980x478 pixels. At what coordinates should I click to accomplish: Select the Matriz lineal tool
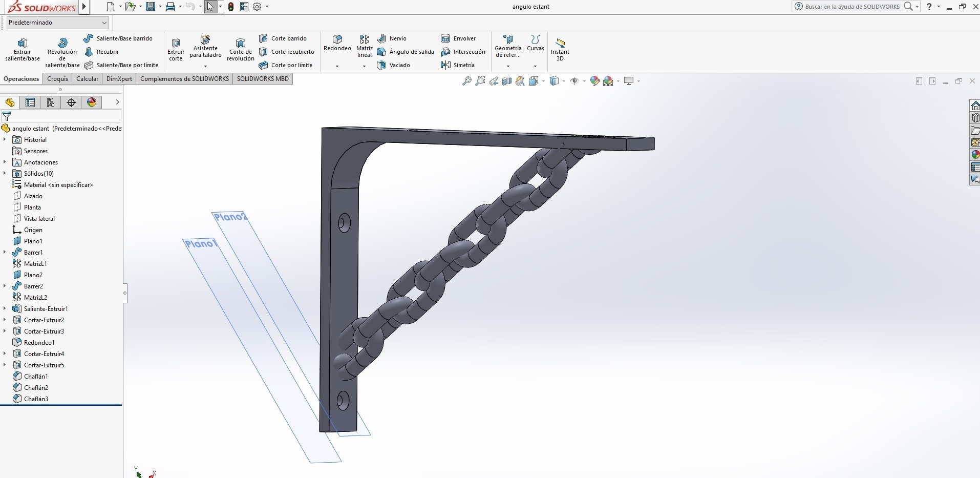coord(364,49)
